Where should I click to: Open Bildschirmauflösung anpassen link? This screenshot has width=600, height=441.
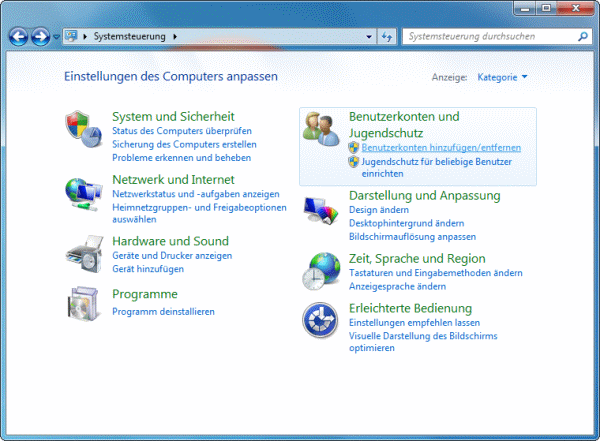pos(412,237)
